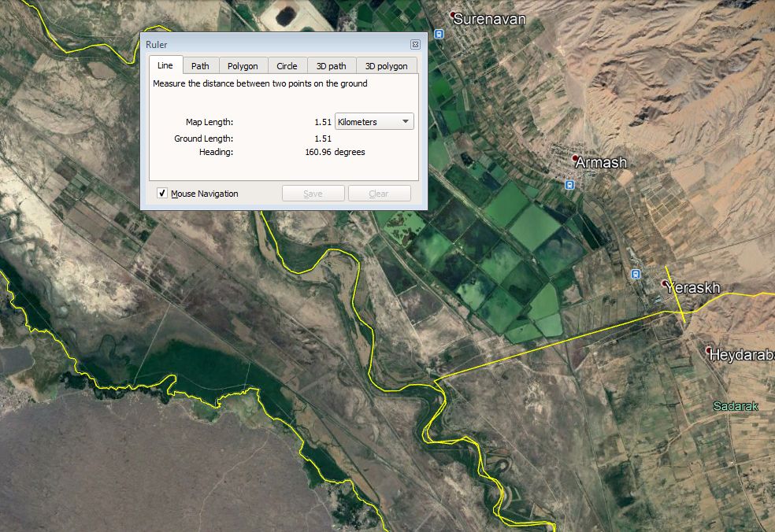Switch to the Path tab
The width and height of the screenshot is (775, 532).
point(200,66)
